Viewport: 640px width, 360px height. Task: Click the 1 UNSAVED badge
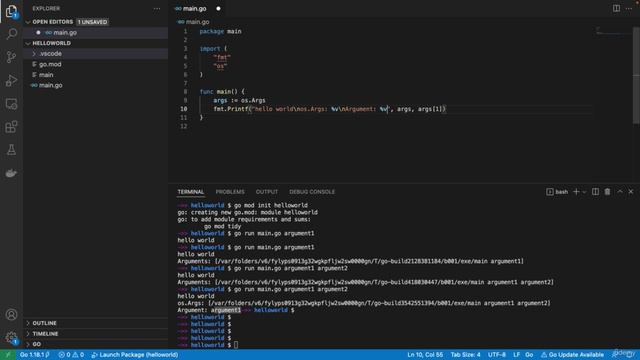[92, 22]
